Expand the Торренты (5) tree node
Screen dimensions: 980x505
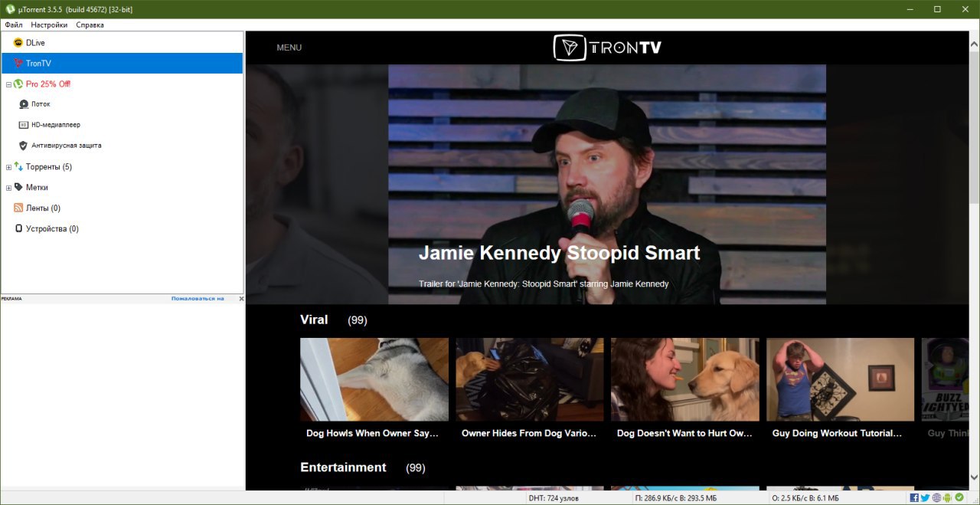(8, 167)
